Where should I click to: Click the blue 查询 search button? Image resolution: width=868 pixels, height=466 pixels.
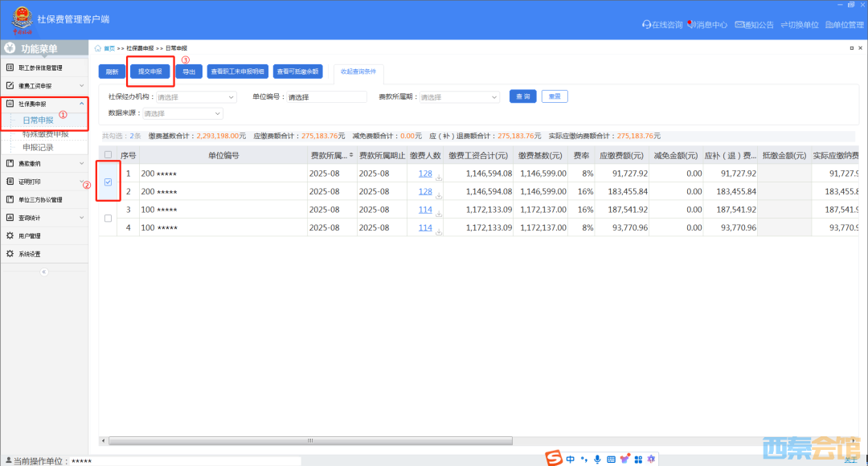point(522,96)
